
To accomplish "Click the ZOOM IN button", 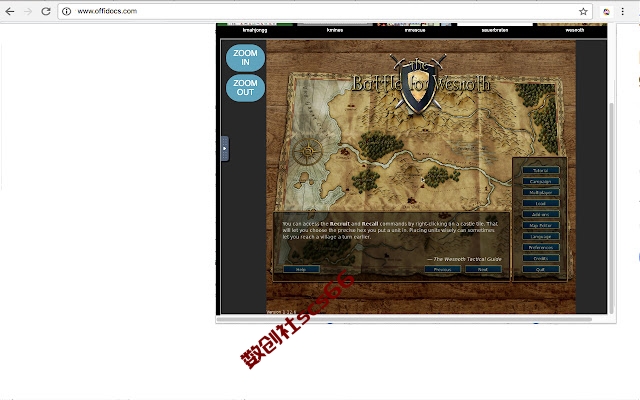I will coord(245,58).
